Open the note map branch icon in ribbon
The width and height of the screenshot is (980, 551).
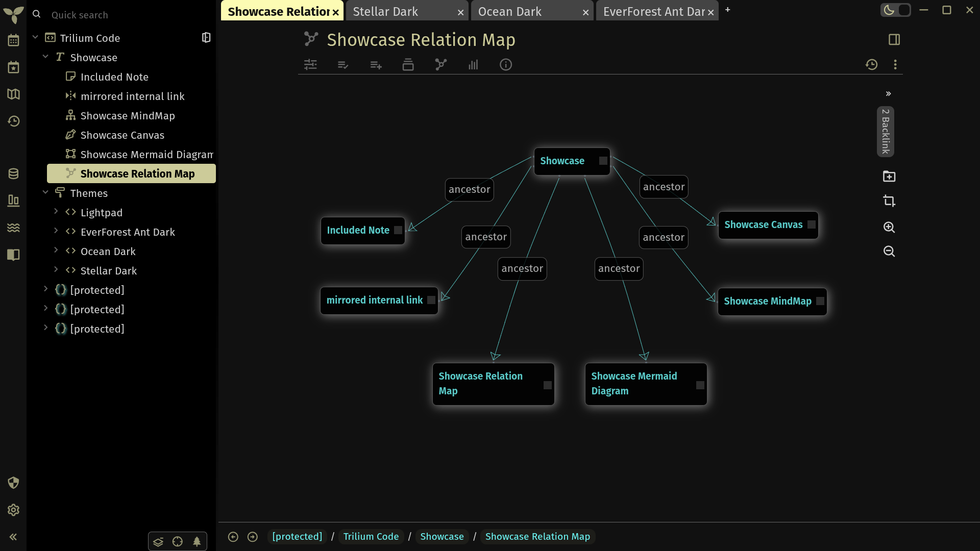[x=440, y=65]
